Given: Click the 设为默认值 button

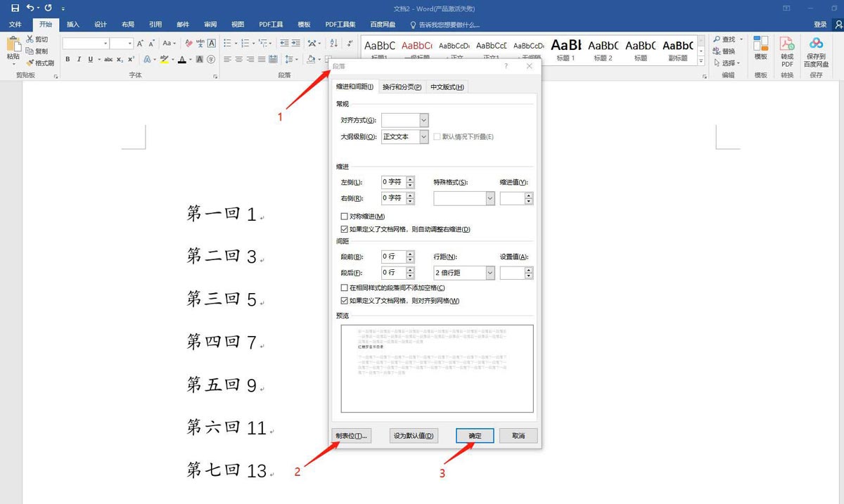Looking at the screenshot, I should coord(414,436).
